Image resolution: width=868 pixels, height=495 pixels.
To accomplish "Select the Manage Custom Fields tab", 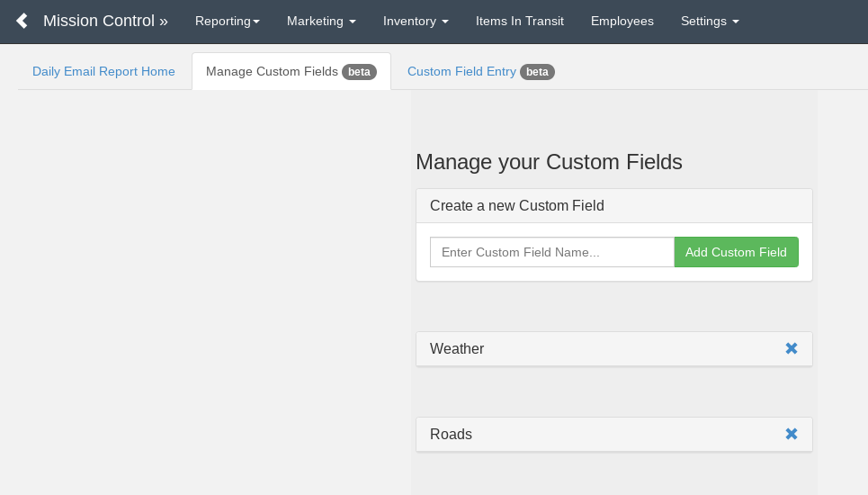I will tap(291, 71).
